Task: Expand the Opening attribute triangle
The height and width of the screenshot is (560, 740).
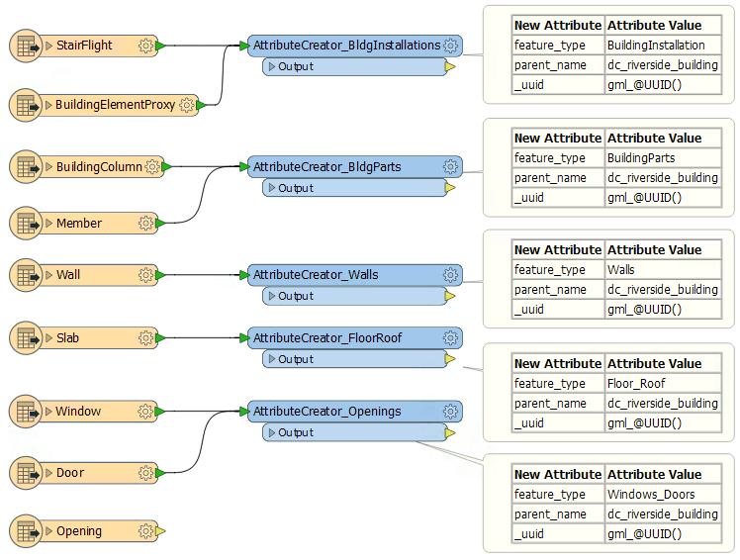Action: (48, 531)
